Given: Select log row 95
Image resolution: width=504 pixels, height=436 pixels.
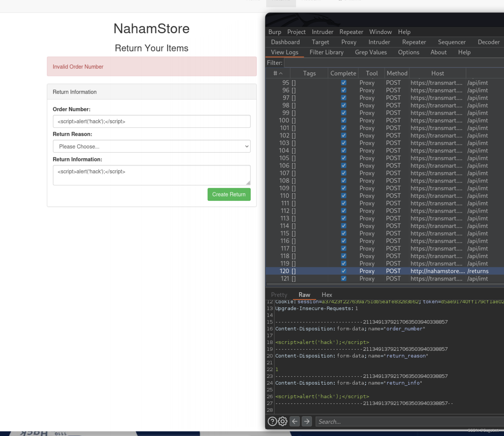Looking at the screenshot, I should (385, 83).
